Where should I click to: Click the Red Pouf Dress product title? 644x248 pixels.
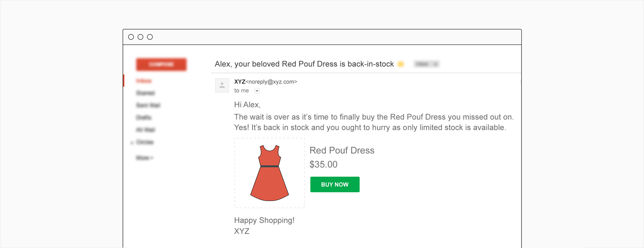[x=342, y=150]
